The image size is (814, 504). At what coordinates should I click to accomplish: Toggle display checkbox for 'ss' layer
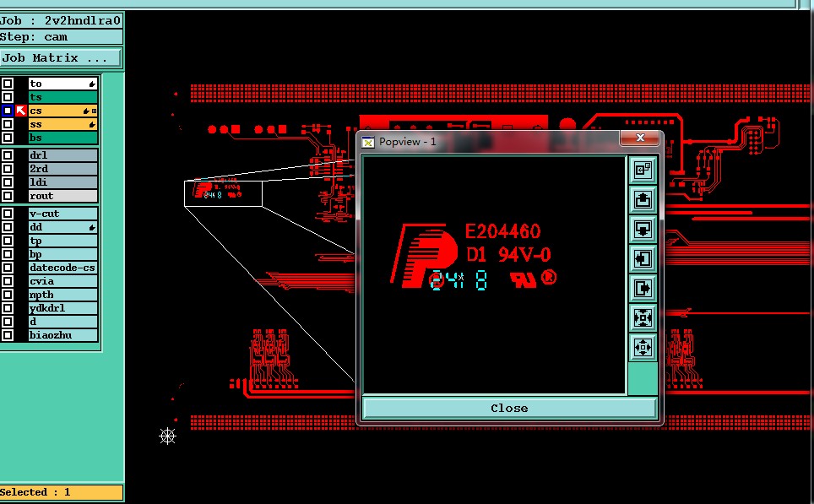[8, 124]
